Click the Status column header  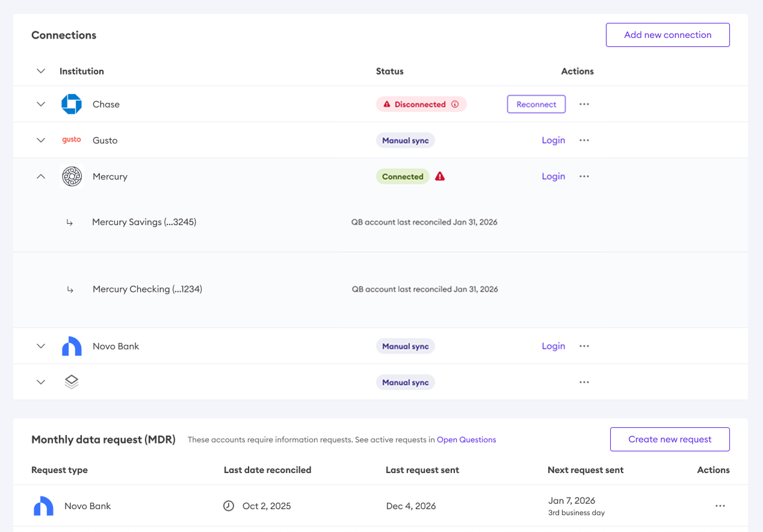390,71
